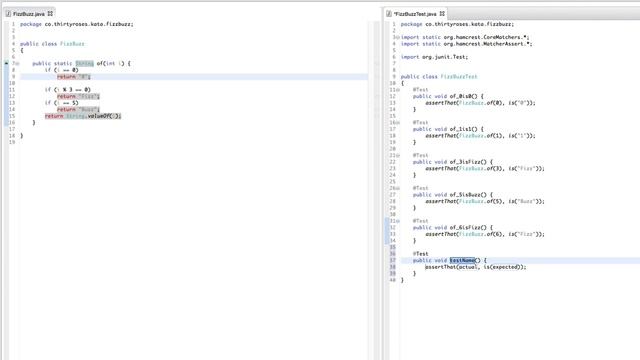Click the Java file icon on FizzBuzzTest.java tab
Screen dimensions: 640x360
[389, 14]
